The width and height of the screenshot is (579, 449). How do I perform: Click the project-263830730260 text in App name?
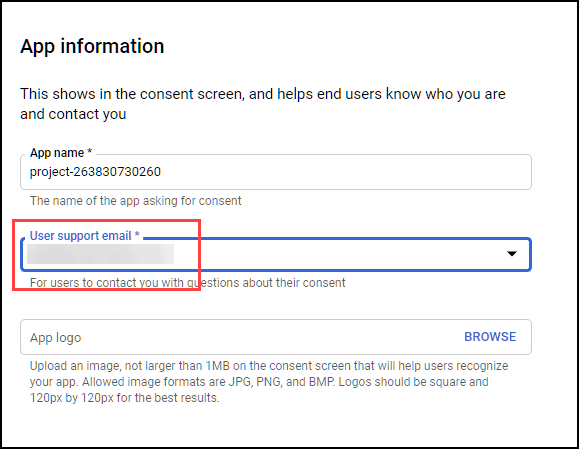[x=95, y=172]
